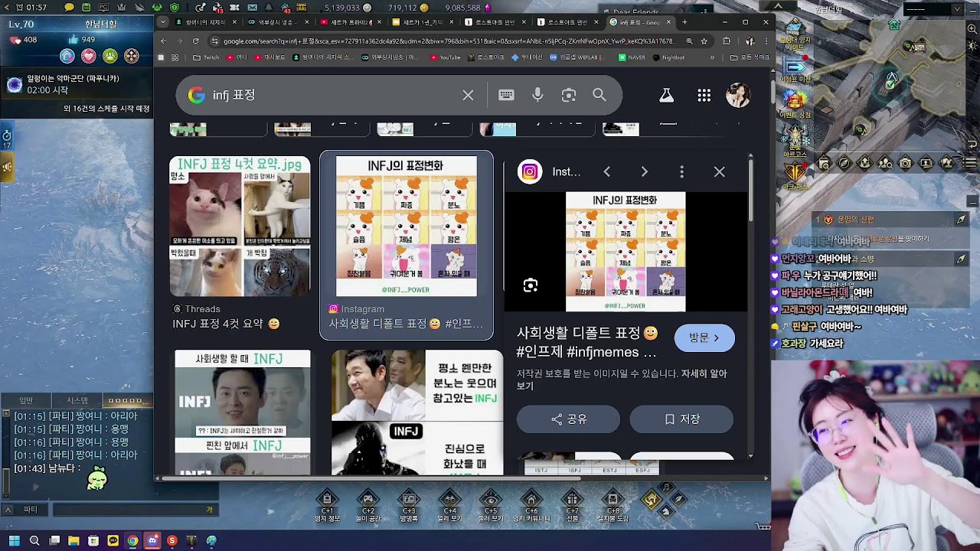Open the minimap channel dropdown
Image resolution: width=980 pixels, height=551 pixels.
pyautogui.click(x=957, y=9)
